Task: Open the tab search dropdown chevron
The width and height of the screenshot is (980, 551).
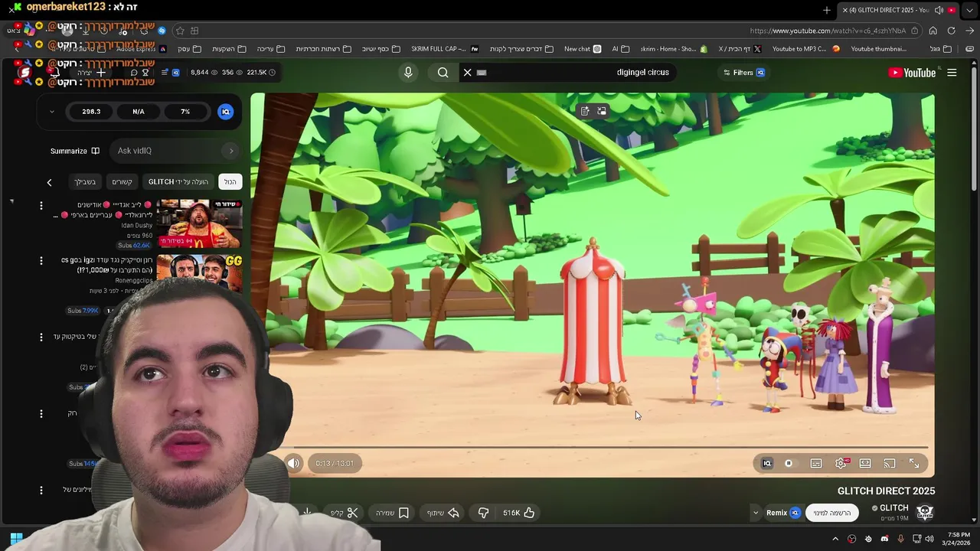Action: tap(969, 10)
